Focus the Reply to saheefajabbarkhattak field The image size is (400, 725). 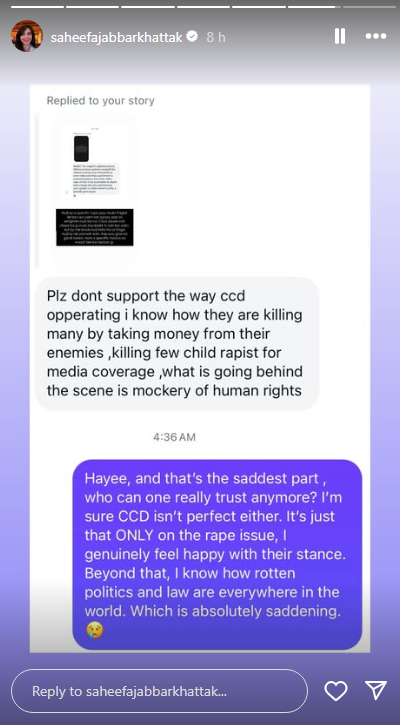[x=160, y=691]
